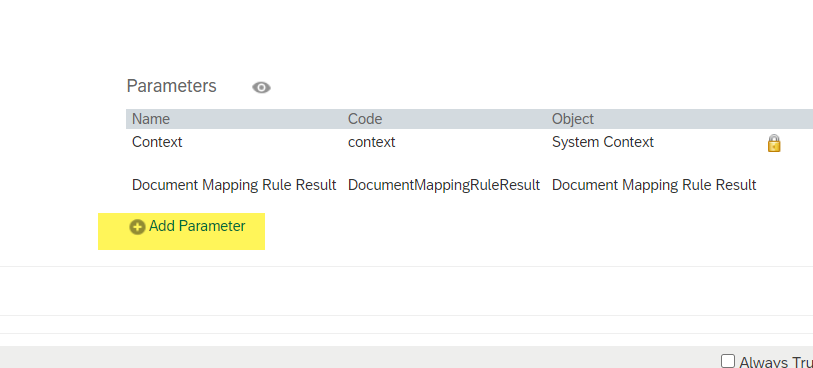
Task: Click the DocumentMappingRuleResult code value
Action: click(444, 185)
